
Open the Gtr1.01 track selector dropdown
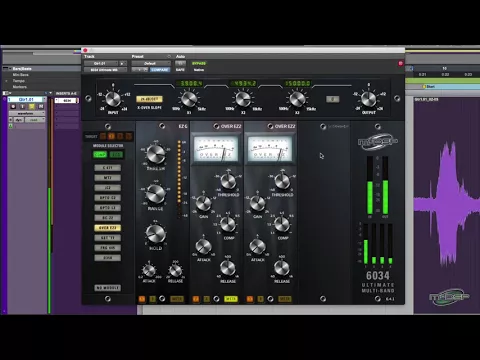pyautogui.click(x=101, y=63)
